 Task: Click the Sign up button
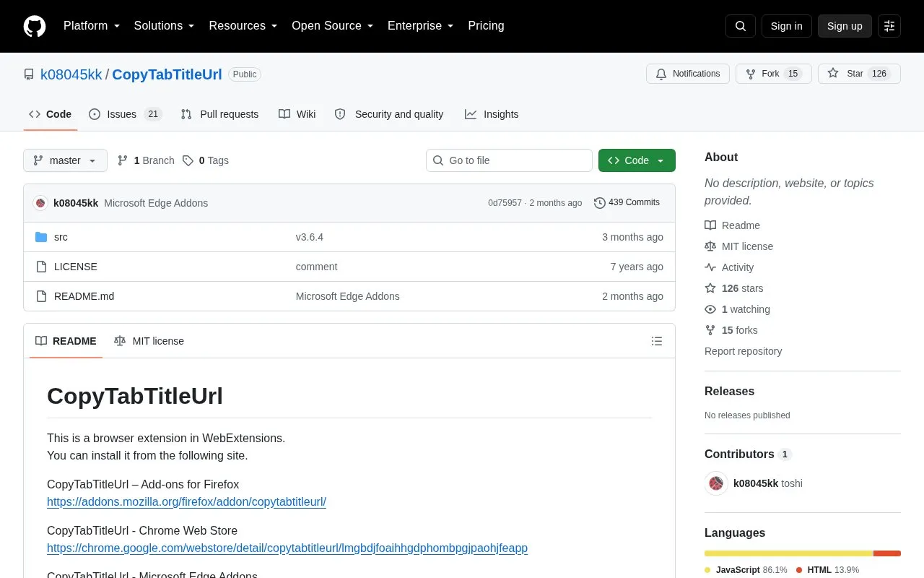click(x=845, y=26)
